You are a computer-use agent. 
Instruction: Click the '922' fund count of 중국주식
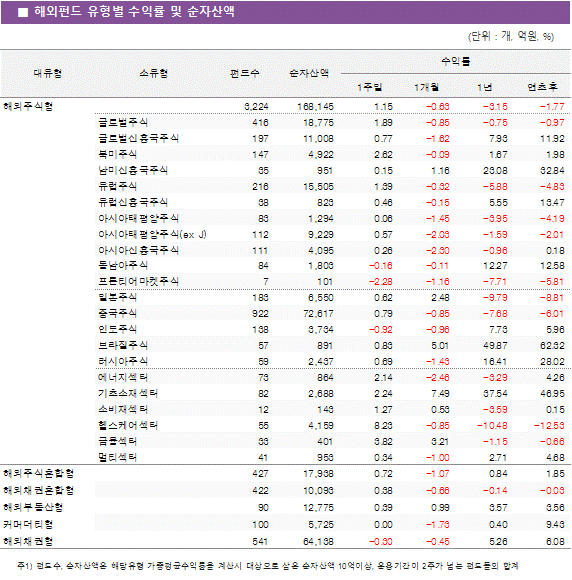coord(260,314)
